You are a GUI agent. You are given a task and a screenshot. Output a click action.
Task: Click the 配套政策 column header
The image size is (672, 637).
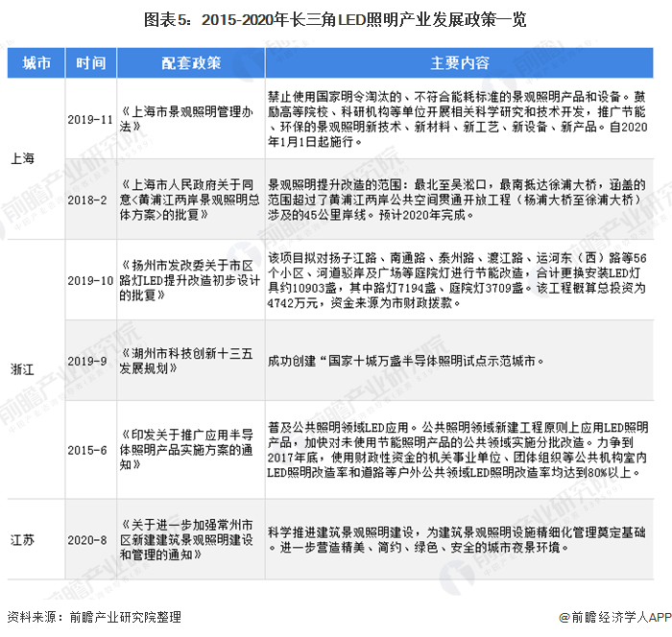point(191,63)
